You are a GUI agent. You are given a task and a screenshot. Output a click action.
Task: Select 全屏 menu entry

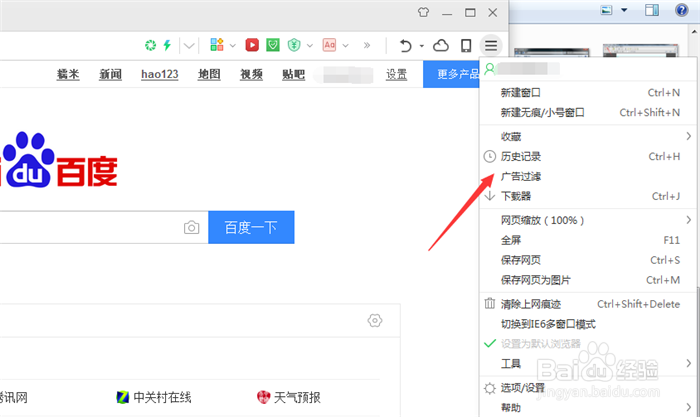click(588, 240)
